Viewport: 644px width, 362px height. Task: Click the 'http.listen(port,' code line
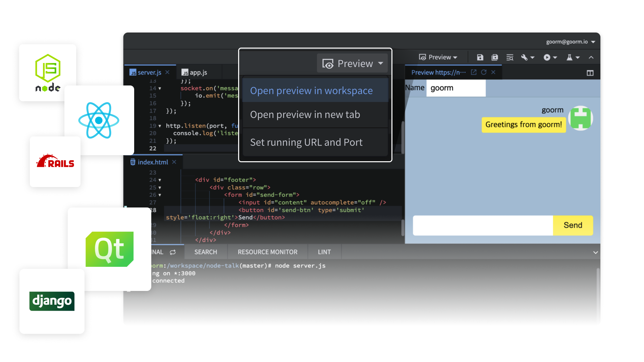pos(202,126)
